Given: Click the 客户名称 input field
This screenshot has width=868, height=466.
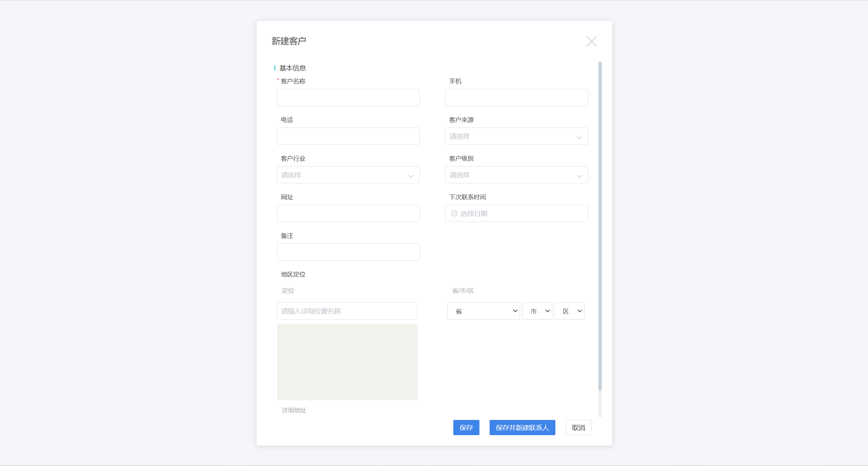Looking at the screenshot, I should pos(348,98).
